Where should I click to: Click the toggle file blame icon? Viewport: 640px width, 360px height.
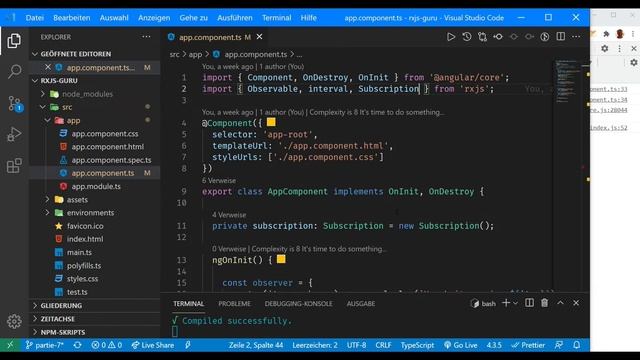click(x=545, y=37)
